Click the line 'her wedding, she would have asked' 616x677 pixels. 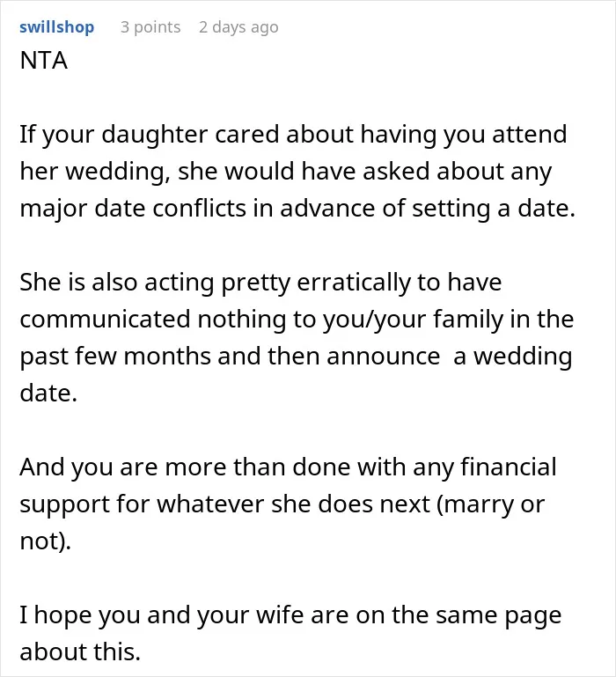[x=285, y=172]
